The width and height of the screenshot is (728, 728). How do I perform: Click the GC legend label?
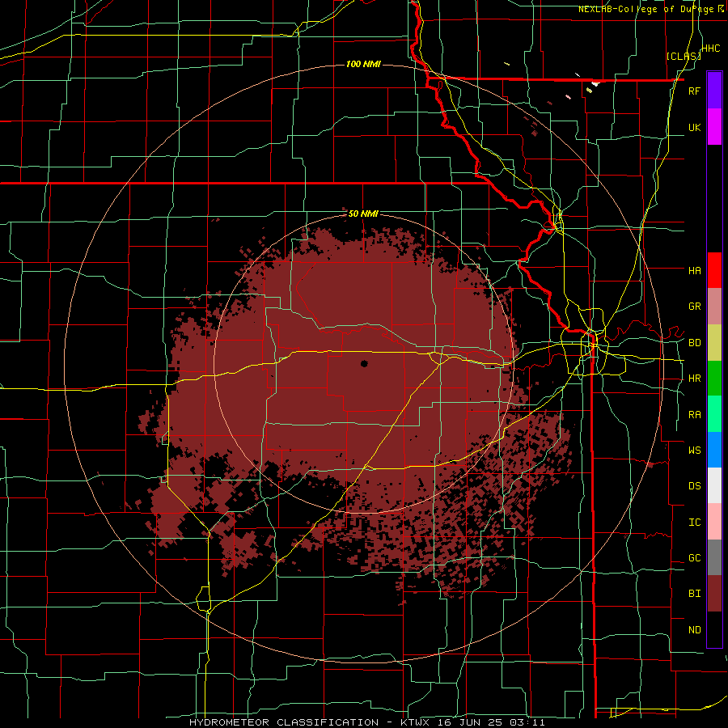click(x=694, y=558)
